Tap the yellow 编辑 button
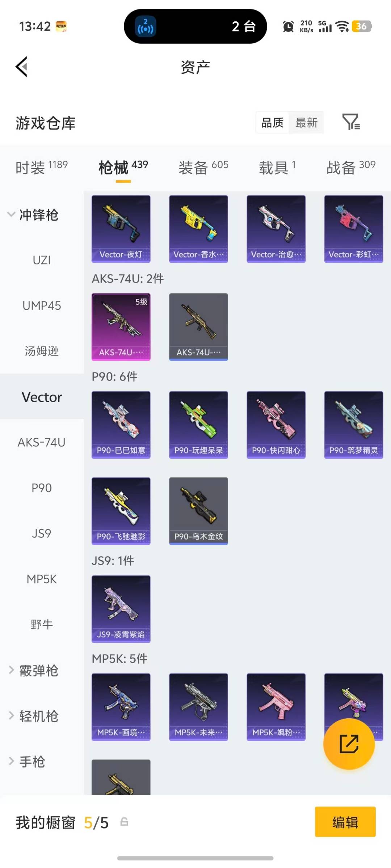Screen dimensions: 391x868 click(345, 822)
